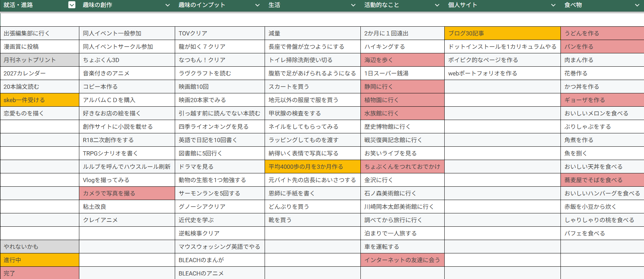Image resolution: width=644 pixels, height=279 pixels.
Task: Click the 個人サイト header dropdown chevron
Action: pyautogui.click(x=553, y=5)
